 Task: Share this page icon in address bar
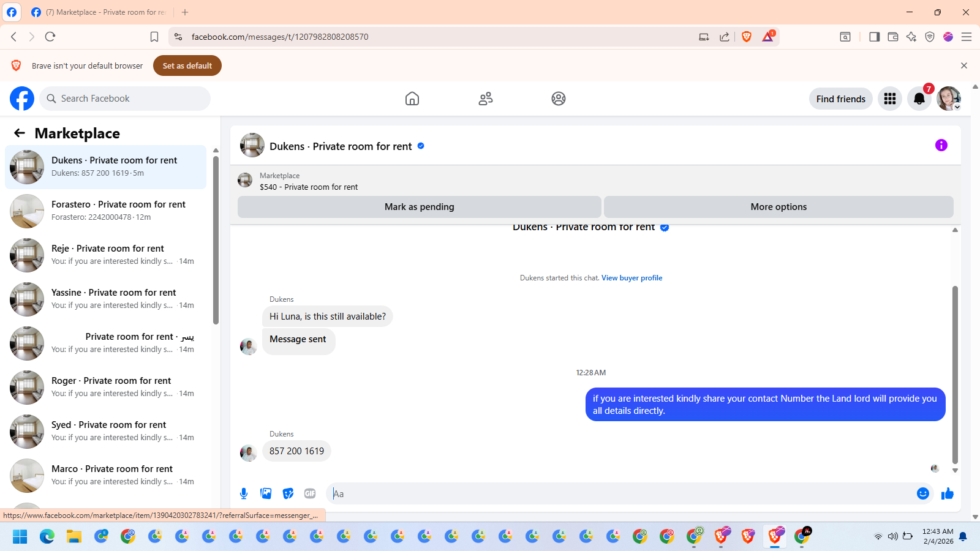725,37
